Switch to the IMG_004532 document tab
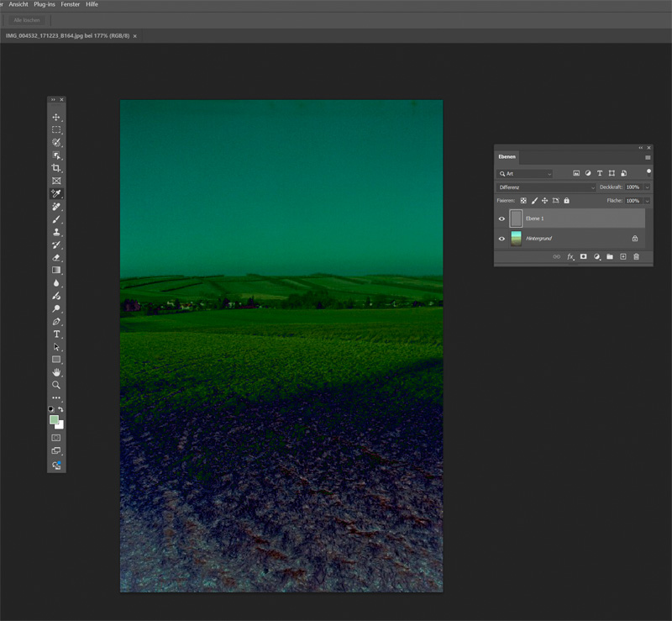This screenshot has width=672, height=621. (68, 36)
